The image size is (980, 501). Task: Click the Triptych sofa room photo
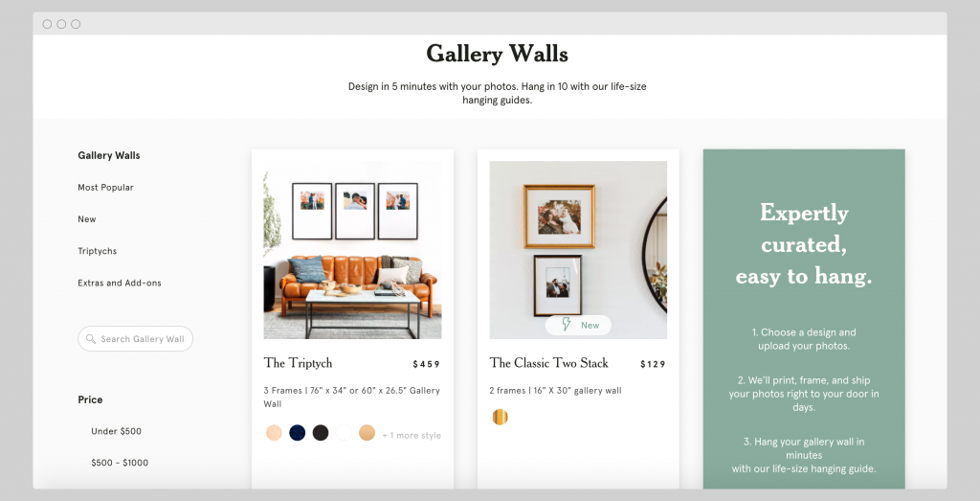point(352,250)
